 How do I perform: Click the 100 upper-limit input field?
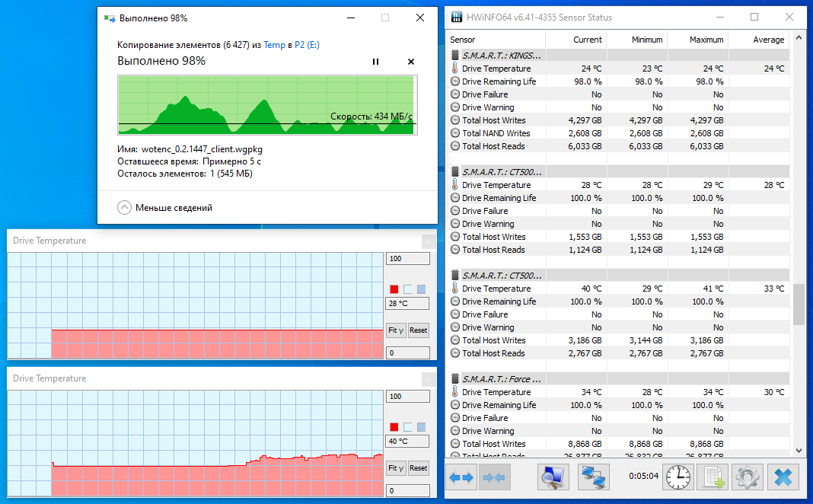[x=407, y=258]
